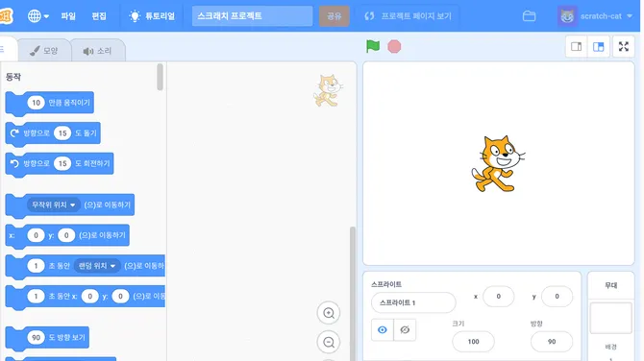Edit the project title 스크래치 프로젝트 field
This screenshot has height=361, width=644.
tap(252, 16)
